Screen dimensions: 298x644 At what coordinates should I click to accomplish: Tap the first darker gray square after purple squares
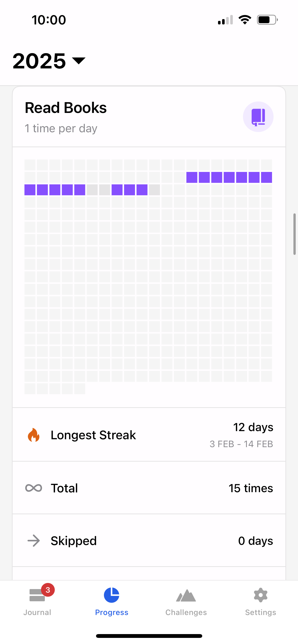[x=92, y=190]
